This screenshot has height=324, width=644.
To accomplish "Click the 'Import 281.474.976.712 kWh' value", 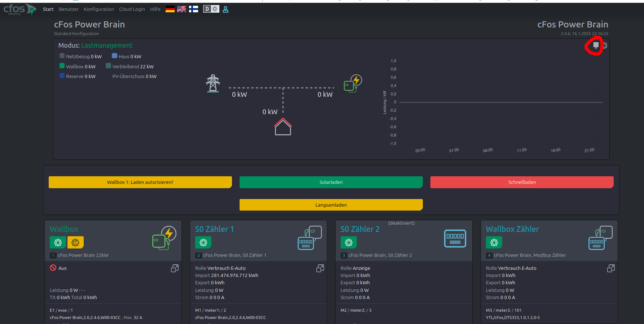I will [x=227, y=276].
